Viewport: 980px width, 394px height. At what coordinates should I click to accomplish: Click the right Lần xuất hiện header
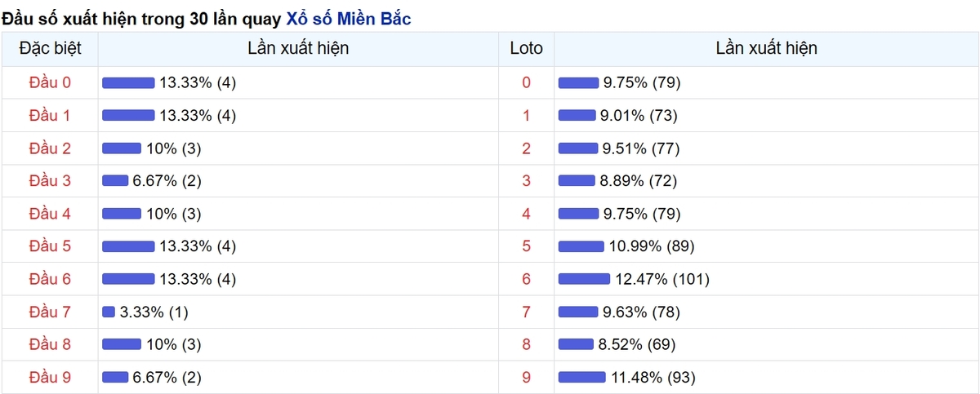point(766,48)
